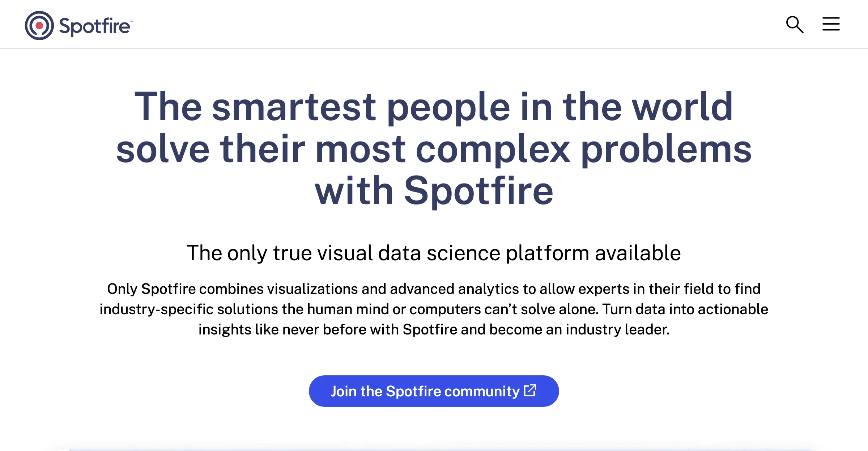This screenshot has height=451, width=868.
Task: Click the word "world" in the main heading
Action: point(682,106)
